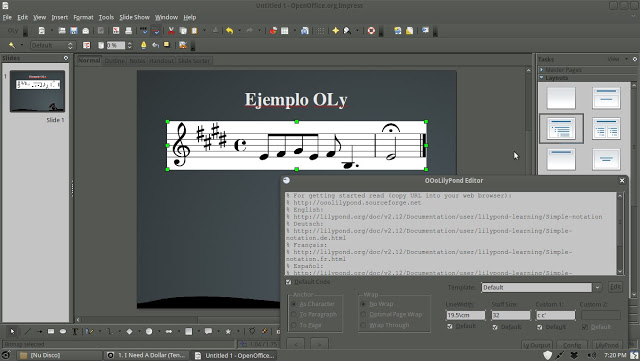Open the Basic Shapes dropdown arrow
The image size is (640, 361).
pos(139,331)
